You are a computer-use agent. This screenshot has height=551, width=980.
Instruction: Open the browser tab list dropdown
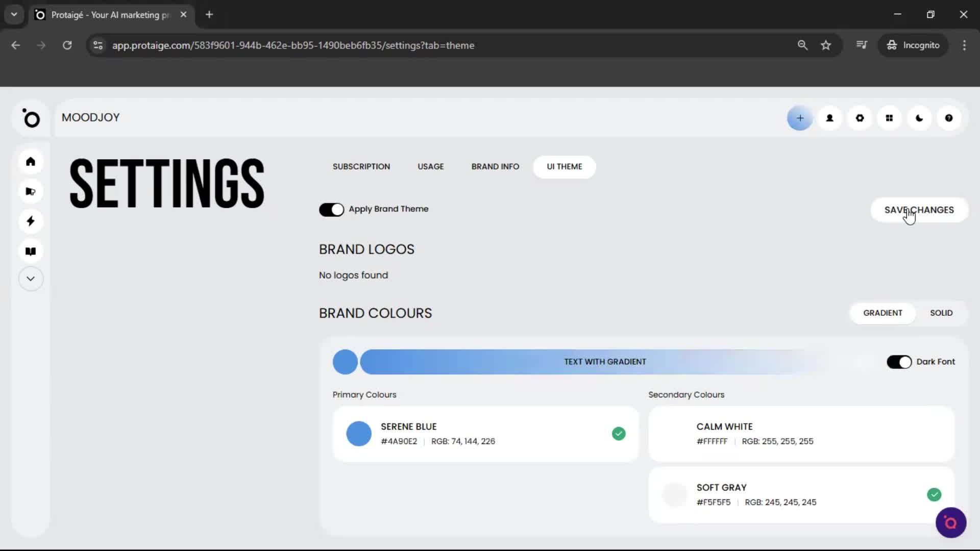click(x=14, y=14)
